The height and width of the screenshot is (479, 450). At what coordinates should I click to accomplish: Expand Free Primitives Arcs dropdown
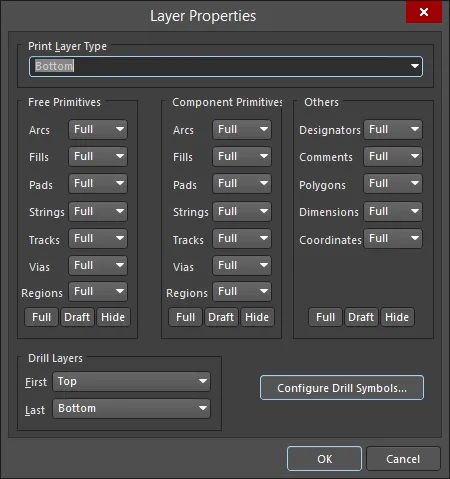(98, 129)
